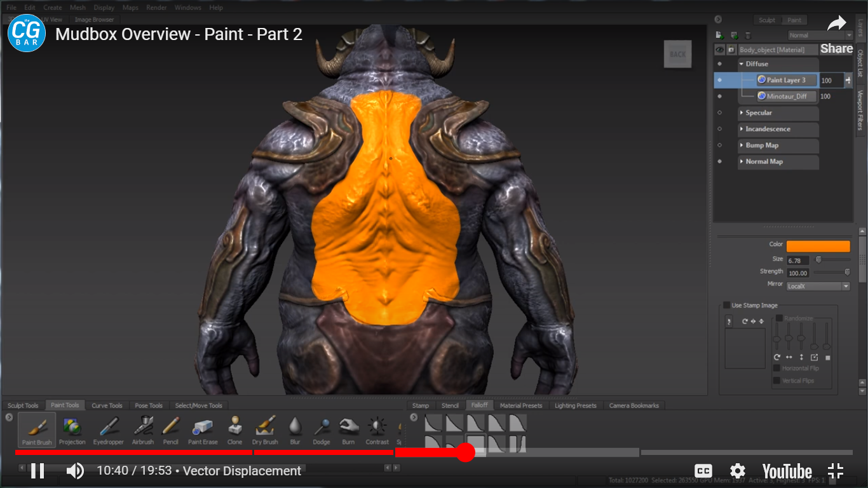Image resolution: width=868 pixels, height=488 pixels.
Task: Pick the Eyedropper tool
Action: click(x=108, y=430)
